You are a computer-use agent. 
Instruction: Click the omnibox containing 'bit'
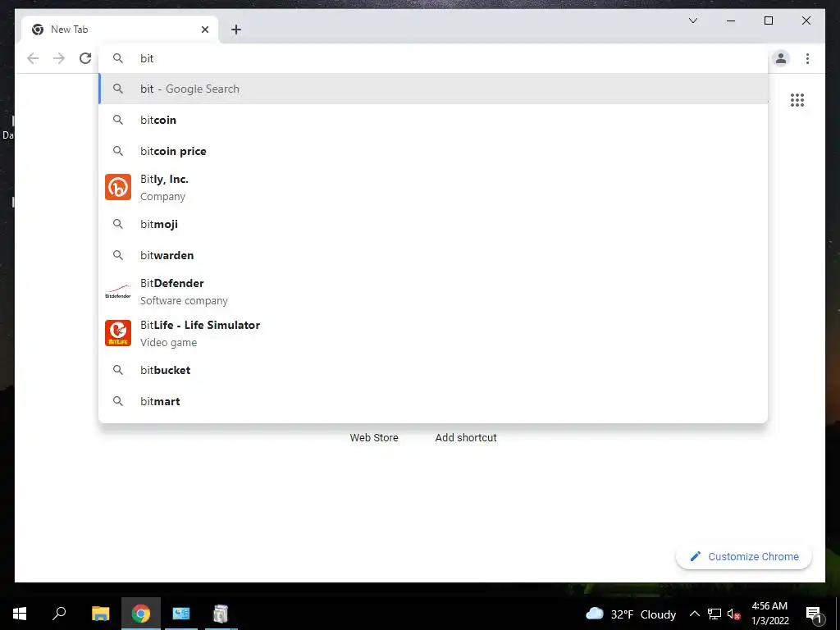[433, 58]
